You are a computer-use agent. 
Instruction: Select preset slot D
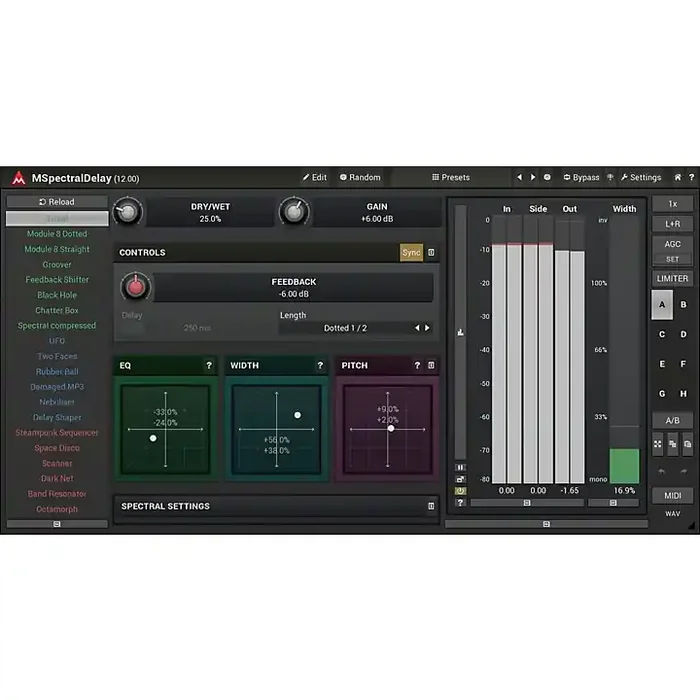683,334
